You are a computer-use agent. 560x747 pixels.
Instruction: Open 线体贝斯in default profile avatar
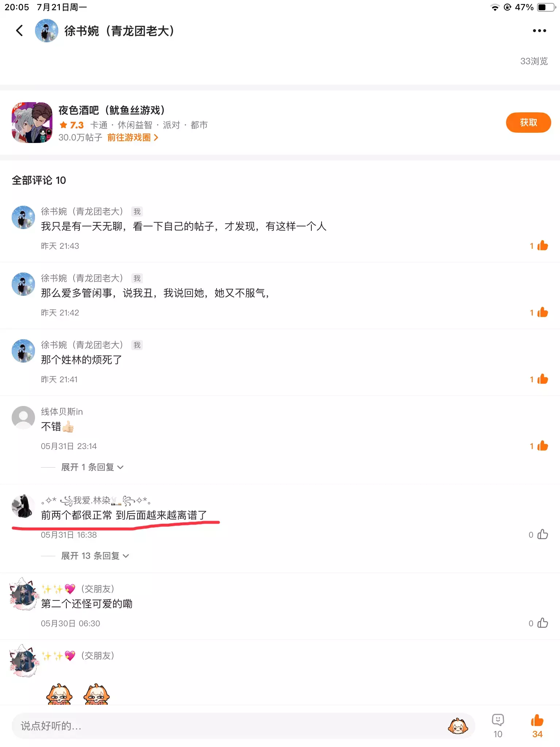tap(23, 418)
